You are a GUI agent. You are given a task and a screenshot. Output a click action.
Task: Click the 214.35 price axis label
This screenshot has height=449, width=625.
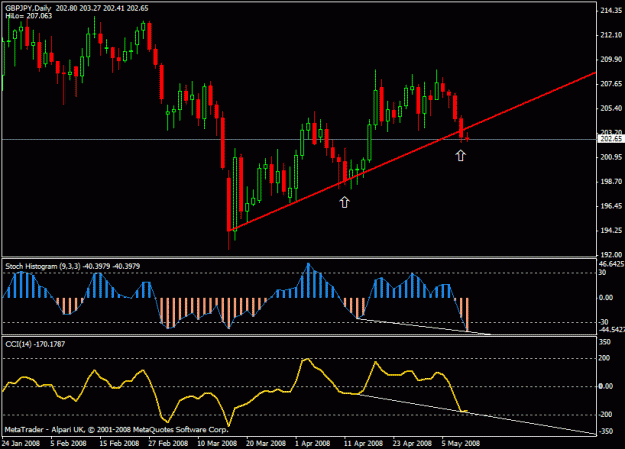point(611,11)
